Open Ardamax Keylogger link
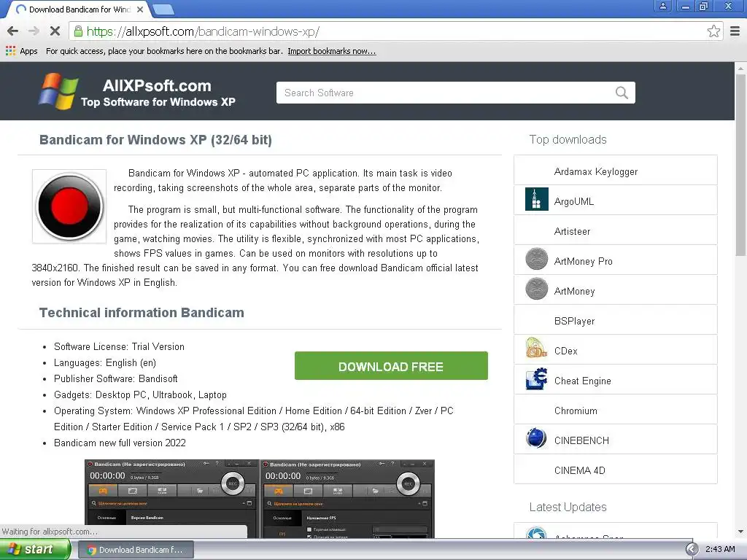Screen dimensions: 747x560 tap(595, 171)
